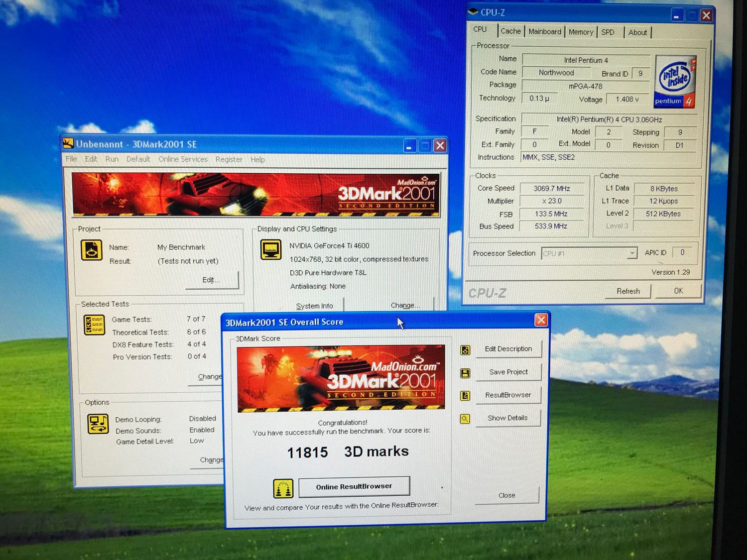Viewport: 747px width, 560px height.
Task: Click the Online ResultBrowser tree icon
Action: click(x=283, y=488)
